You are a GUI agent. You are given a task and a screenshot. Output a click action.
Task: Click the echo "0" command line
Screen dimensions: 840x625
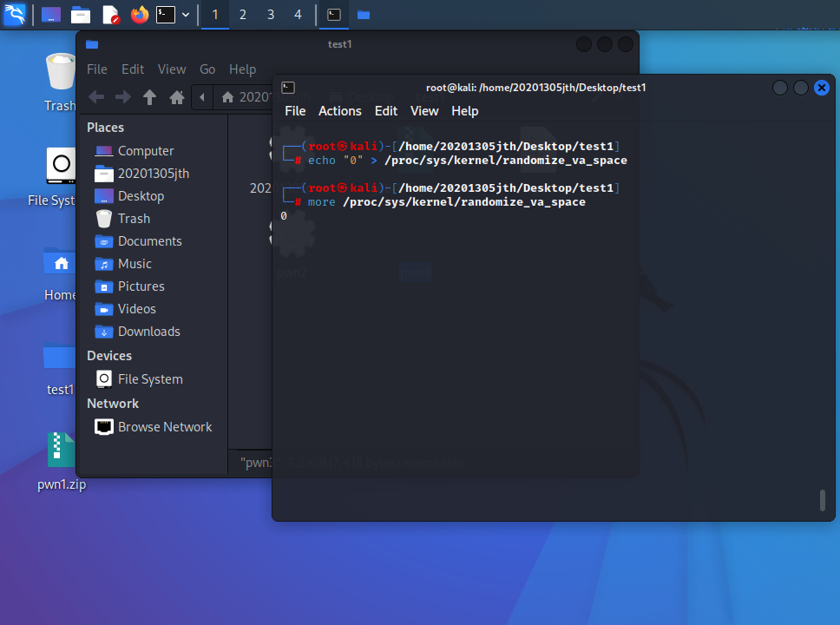pyautogui.click(x=467, y=161)
